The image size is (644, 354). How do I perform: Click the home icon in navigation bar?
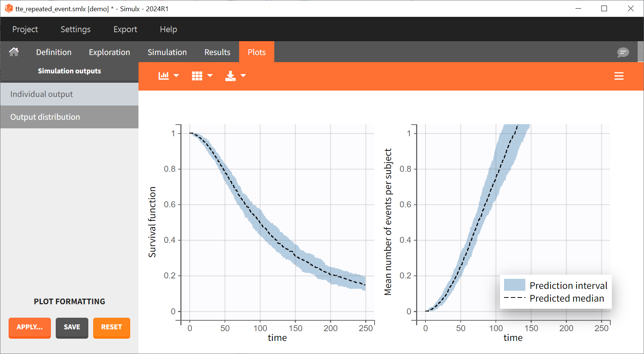[x=14, y=52]
